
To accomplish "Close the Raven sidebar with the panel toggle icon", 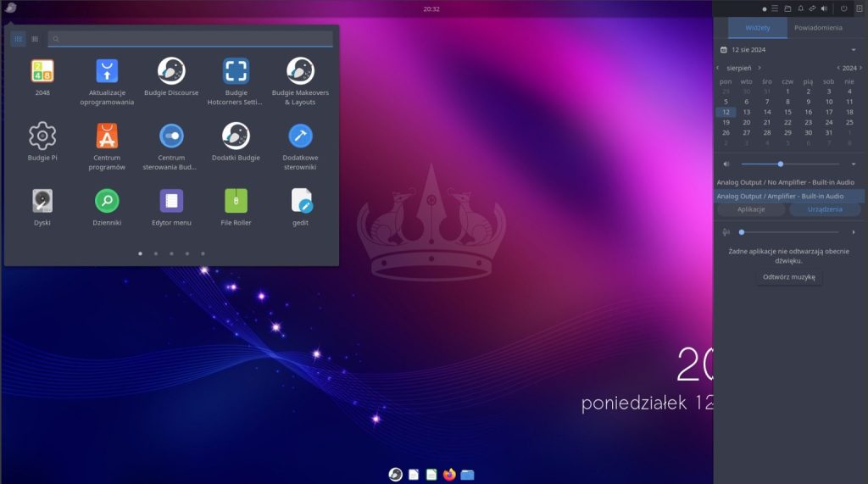I will [x=860, y=8].
